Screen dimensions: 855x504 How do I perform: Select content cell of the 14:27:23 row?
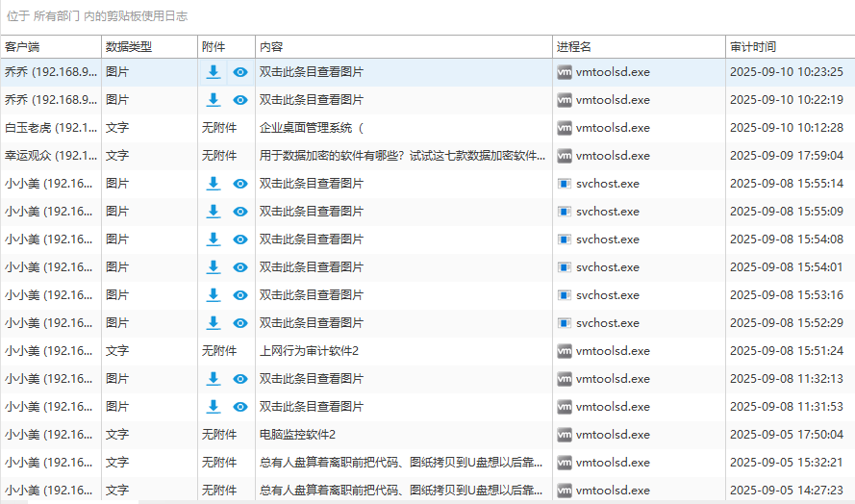[x=404, y=491]
